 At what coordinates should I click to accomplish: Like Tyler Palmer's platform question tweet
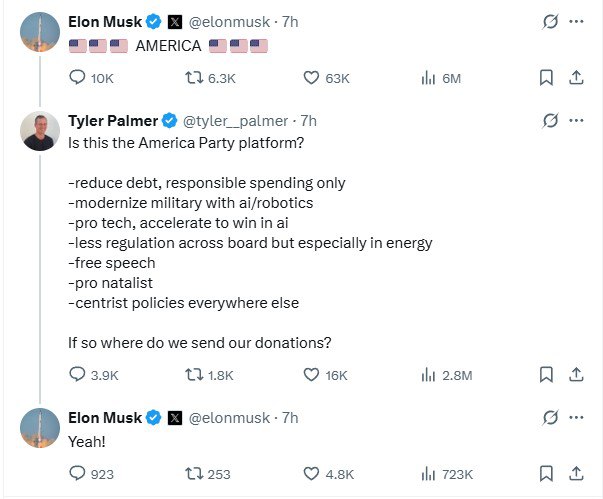click(311, 375)
